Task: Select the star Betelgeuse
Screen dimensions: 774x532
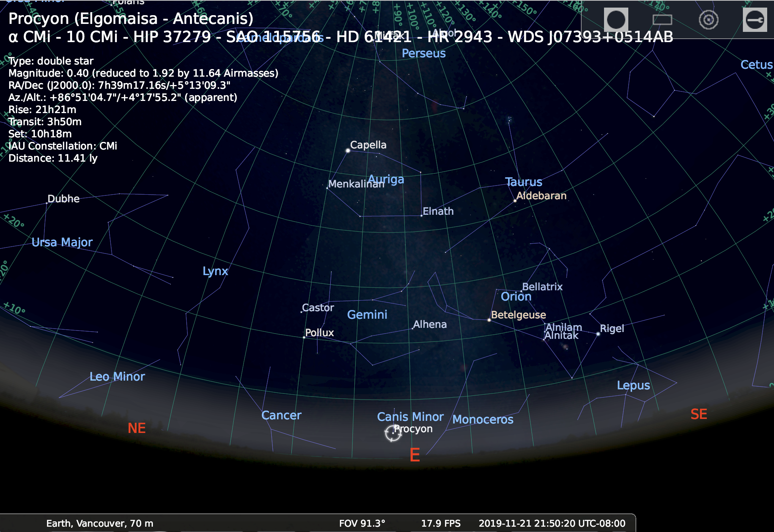Action: pos(489,320)
